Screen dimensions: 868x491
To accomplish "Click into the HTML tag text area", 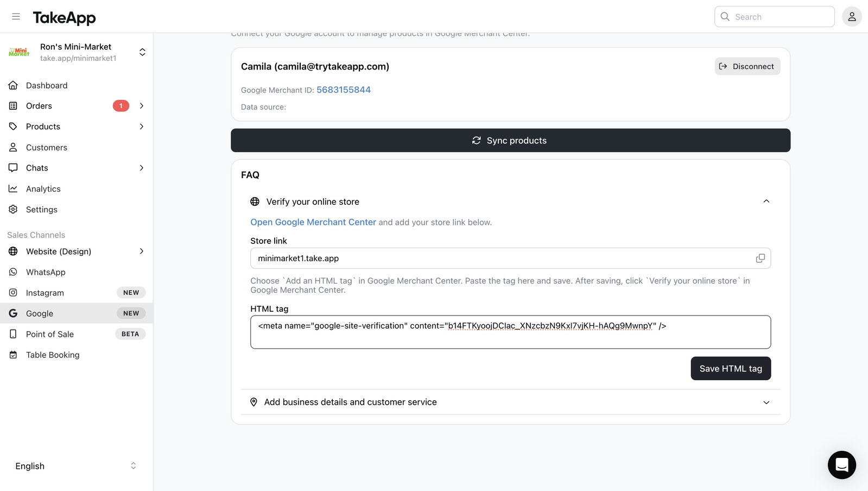I will click(x=510, y=332).
